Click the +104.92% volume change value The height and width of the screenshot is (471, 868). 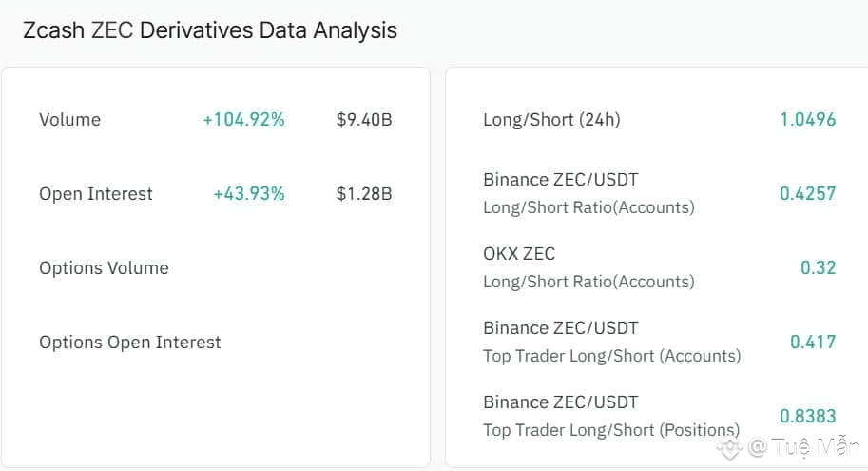[x=243, y=120]
